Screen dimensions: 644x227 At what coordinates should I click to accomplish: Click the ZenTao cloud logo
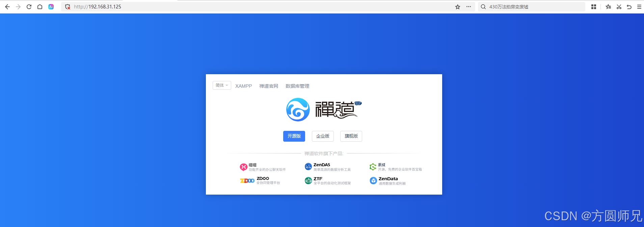298,110
